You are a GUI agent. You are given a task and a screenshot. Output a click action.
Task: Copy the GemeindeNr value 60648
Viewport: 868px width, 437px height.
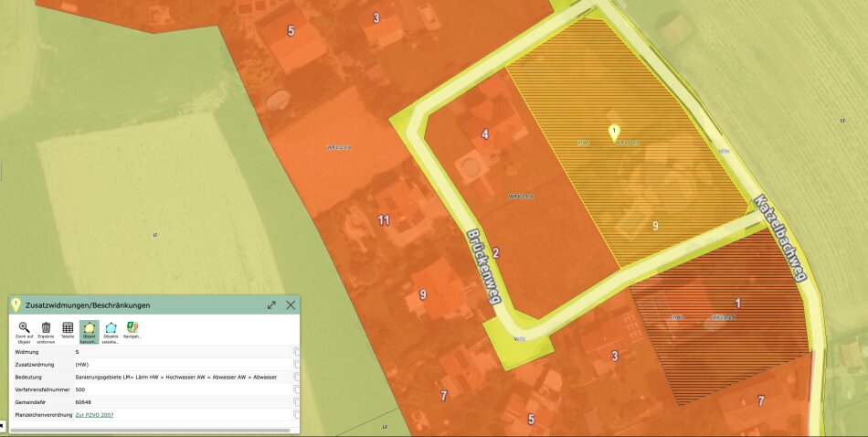(x=296, y=402)
